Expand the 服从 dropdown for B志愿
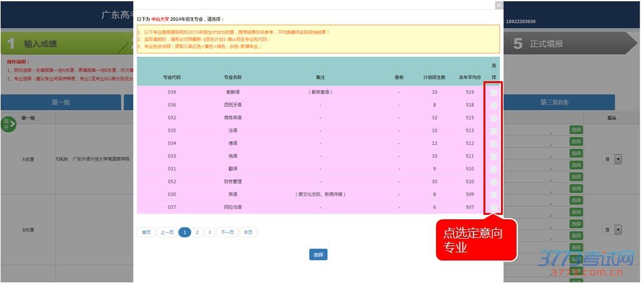Viewport: 644px width, 288px height. [618, 230]
